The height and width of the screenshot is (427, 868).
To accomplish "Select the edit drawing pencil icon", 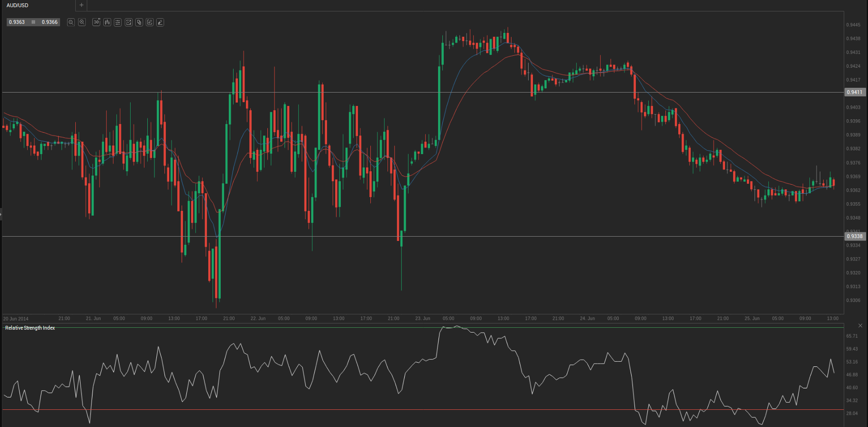I will (150, 22).
